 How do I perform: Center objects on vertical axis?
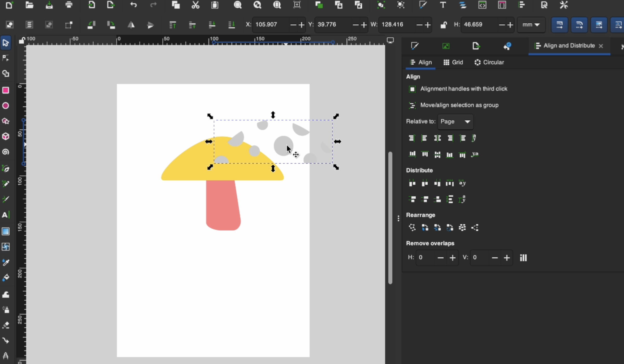[x=437, y=138]
